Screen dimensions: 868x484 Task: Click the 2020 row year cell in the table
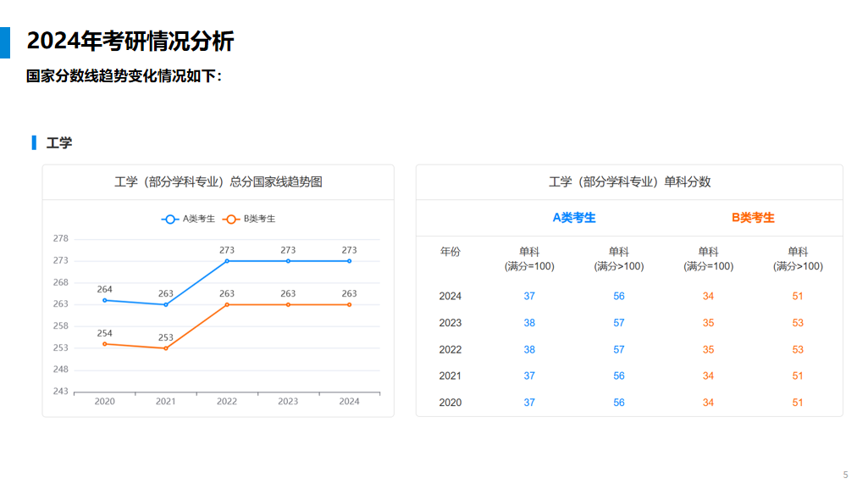click(451, 403)
